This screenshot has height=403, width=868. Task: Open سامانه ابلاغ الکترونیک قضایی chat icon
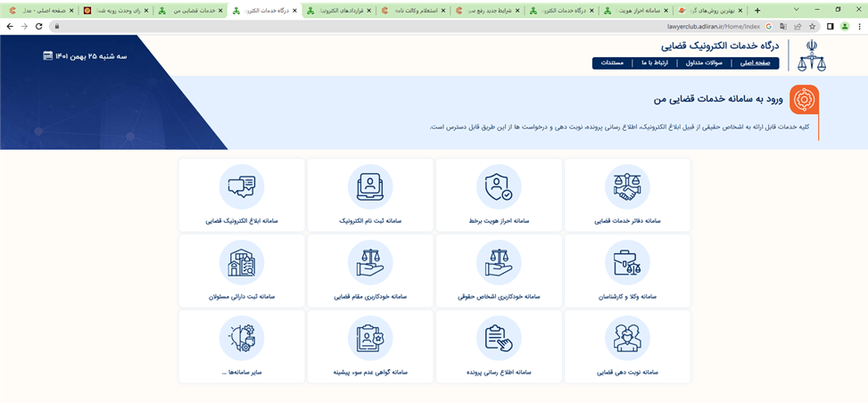[x=242, y=187]
